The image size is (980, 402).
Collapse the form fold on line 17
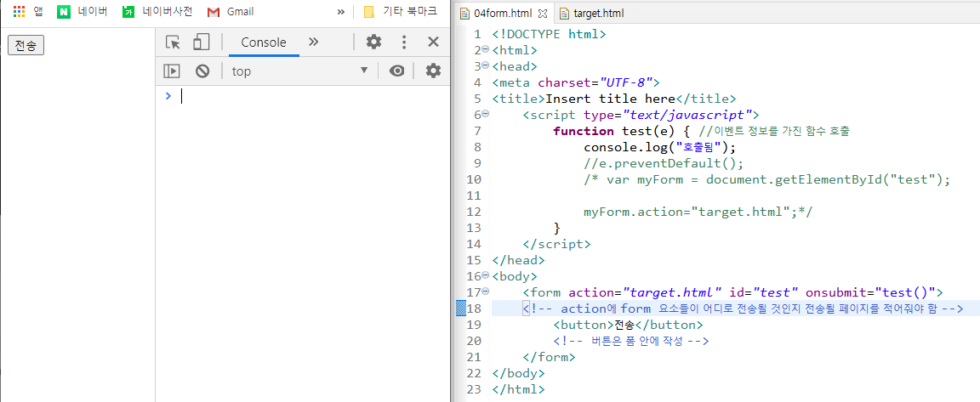(x=486, y=292)
